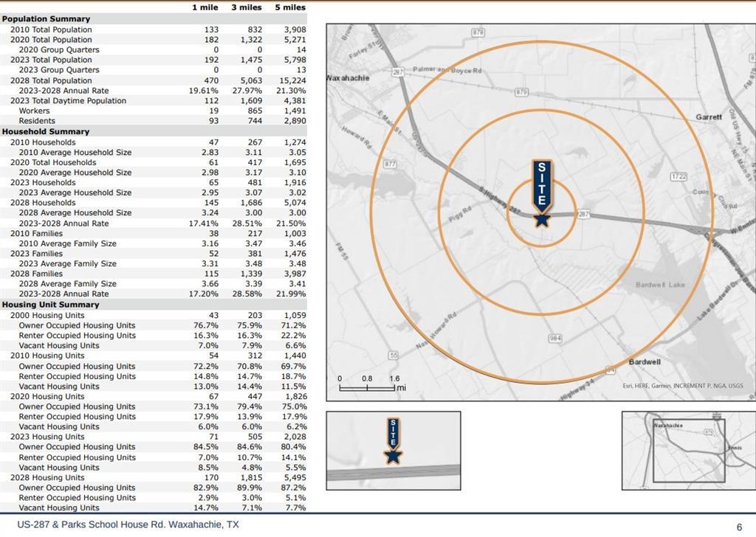
Task: Click the US-287 & Parks School House footer address
Action: click(128, 524)
